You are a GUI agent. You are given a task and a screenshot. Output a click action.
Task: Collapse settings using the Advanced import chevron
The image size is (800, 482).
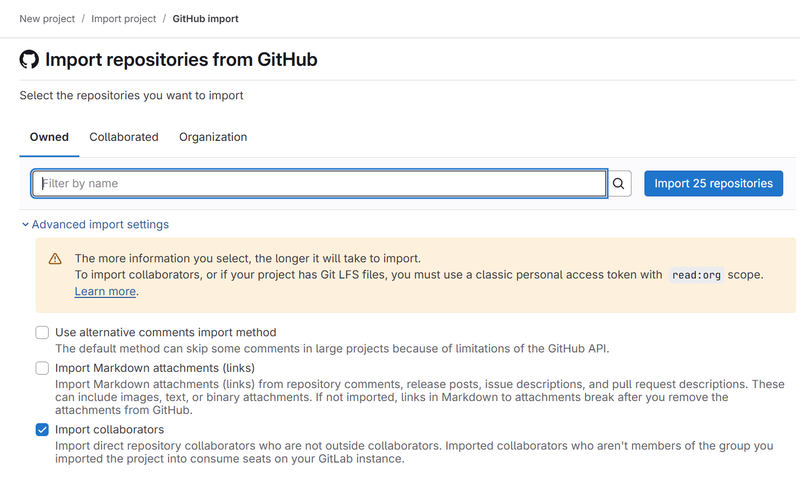(25, 225)
